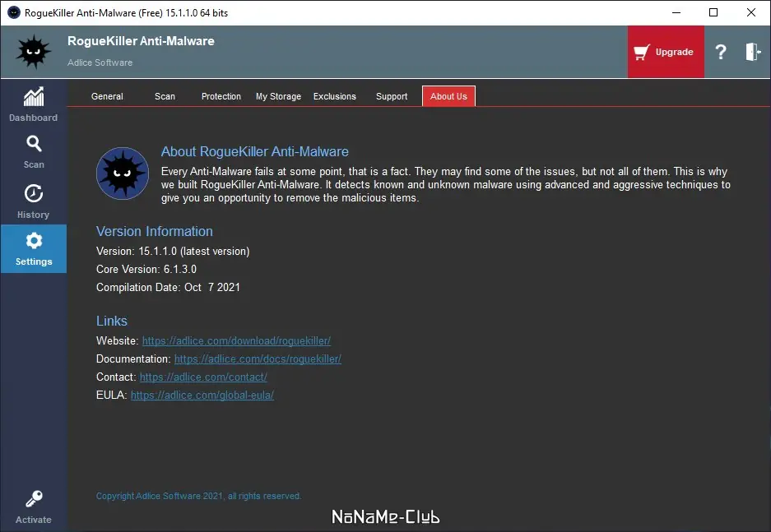Click the 'Version: 15.1.1.0 (latest version)' text

[173, 252]
